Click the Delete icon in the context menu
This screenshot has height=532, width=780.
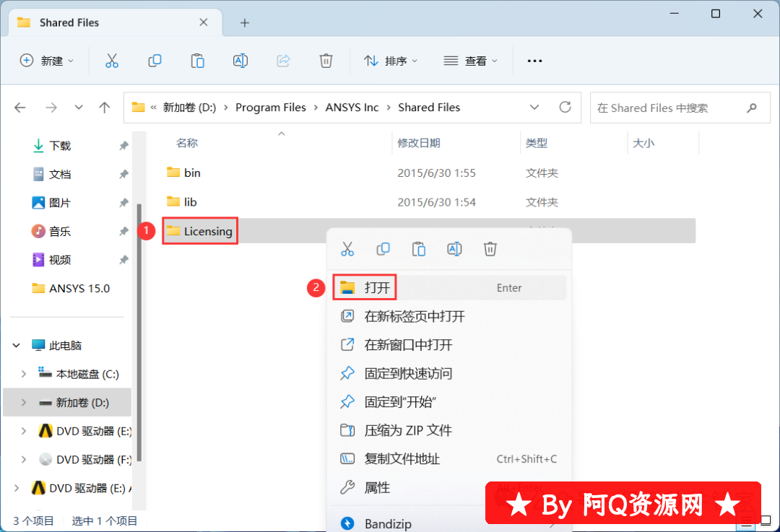pos(490,249)
